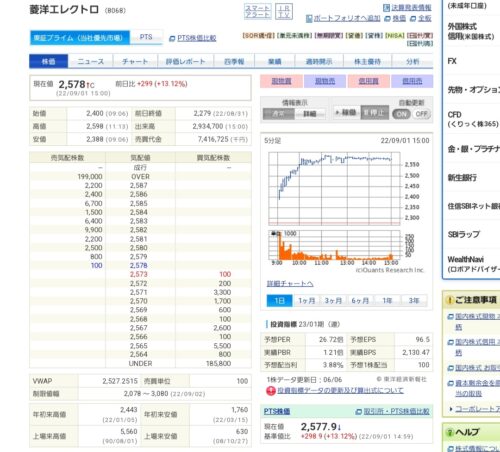
Task: Open the 業績 tab
Action: pyautogui.click(x=275, y=61)
